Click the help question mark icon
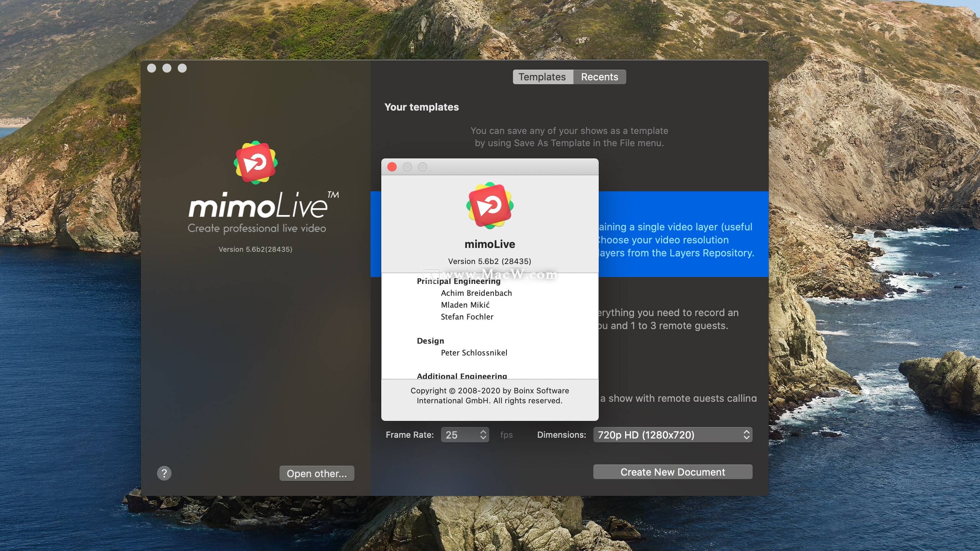The width and height of the screenshot is (980, 551). [164, 473]
